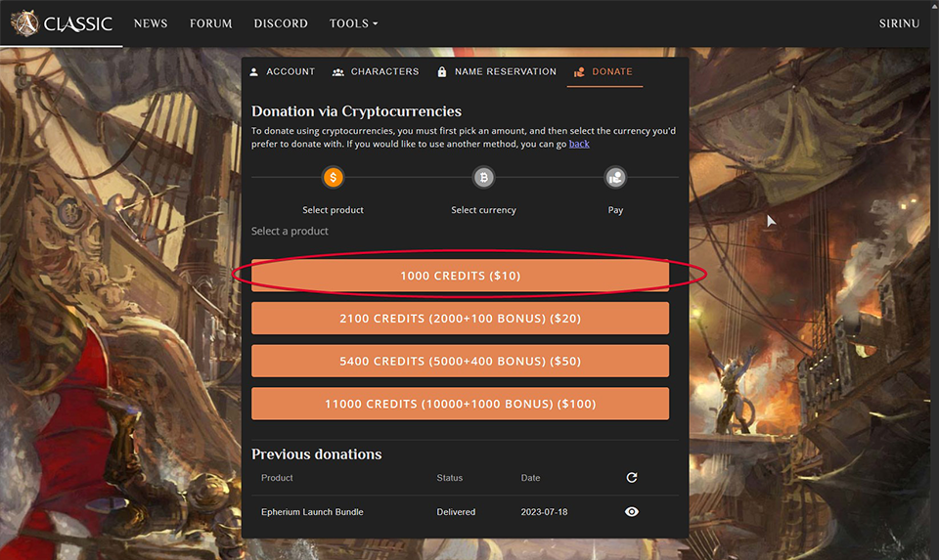Select 11000 Credits ($100) bundle
This screenshot has height=560, width=939.
[460, 404]
